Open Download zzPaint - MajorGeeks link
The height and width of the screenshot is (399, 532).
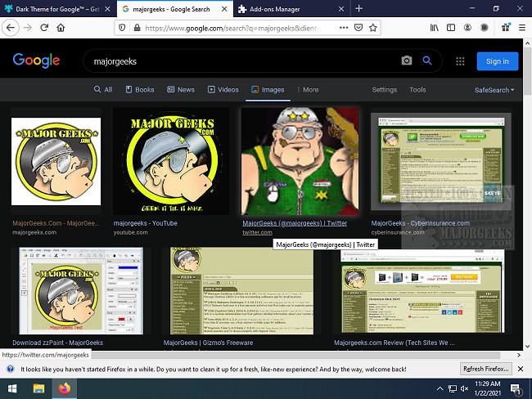pos(57,343)
